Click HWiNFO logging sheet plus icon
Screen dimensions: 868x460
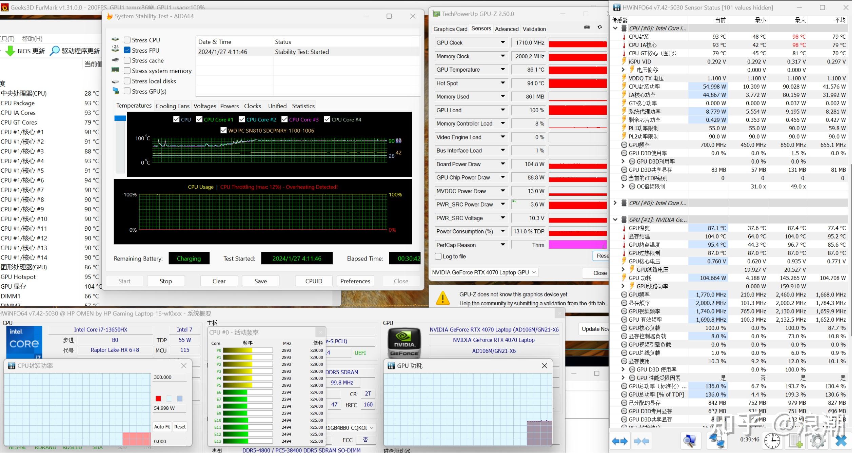795,441
